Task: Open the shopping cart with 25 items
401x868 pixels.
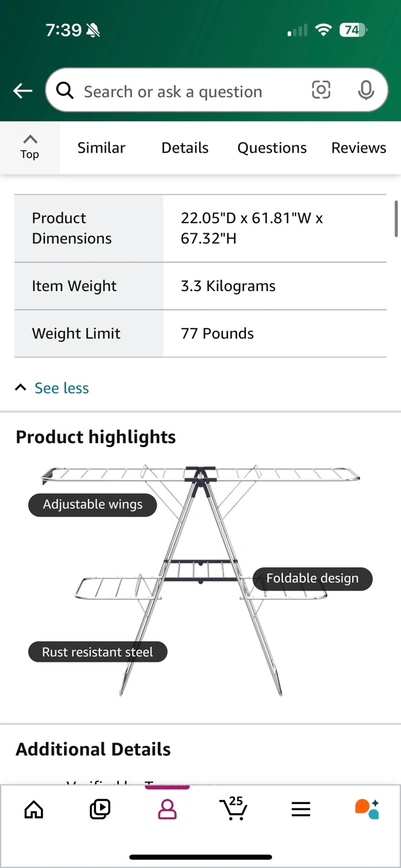Action: tap(233, 808)
